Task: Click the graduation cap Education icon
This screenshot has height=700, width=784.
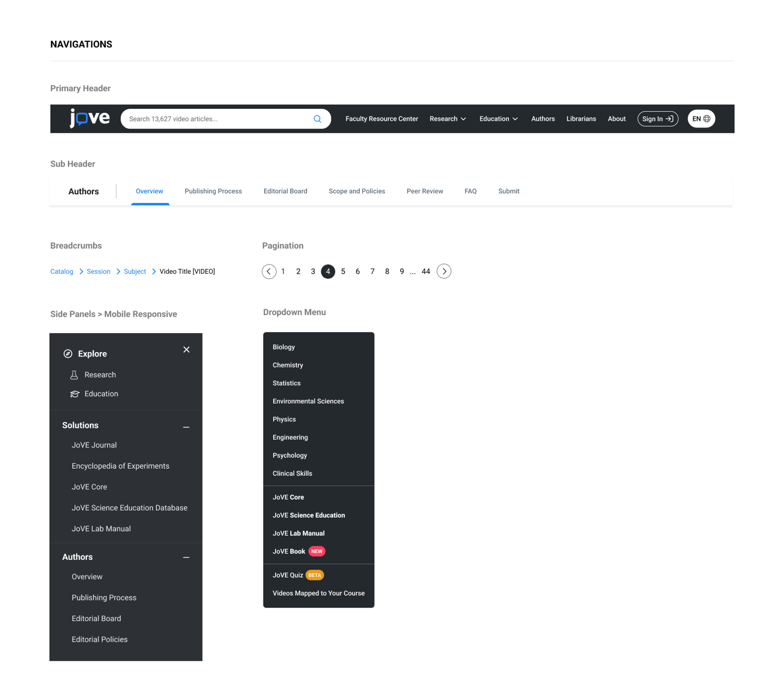Action: click(x=75, y=394)
